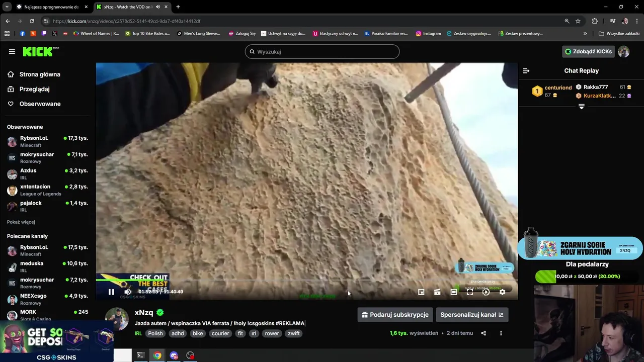Screen dimensions: 644x362
Task: Open Wszystkie zakładki folder
Action: click(x=619, y=34)
